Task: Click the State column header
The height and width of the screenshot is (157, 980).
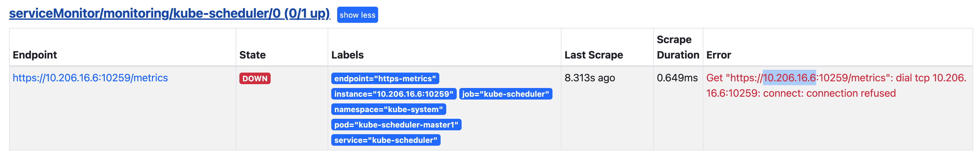Action: [x=252, y=55]
